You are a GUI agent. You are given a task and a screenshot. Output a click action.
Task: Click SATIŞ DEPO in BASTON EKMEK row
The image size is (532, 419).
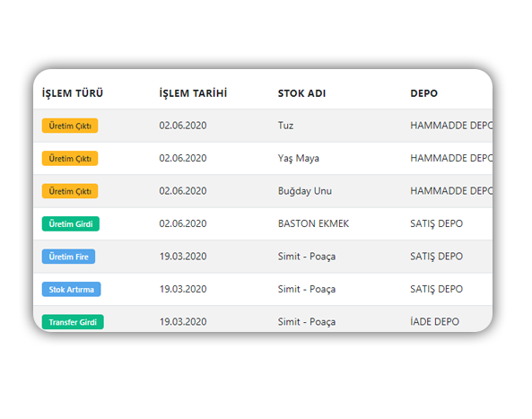click(x=436, y=223)
